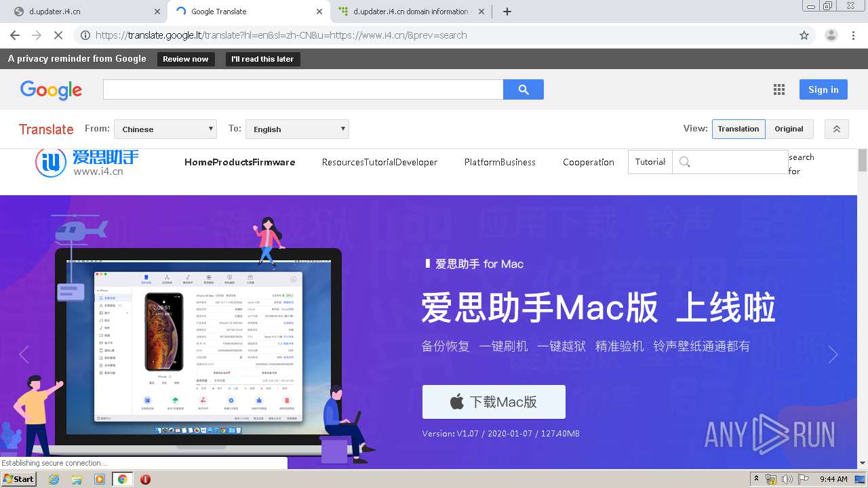Click red stop-sign taskbar icon

coord(145,479)
